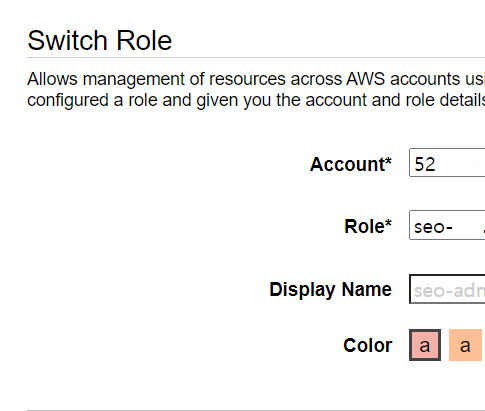Click the divider line below Switch Role heading
The width and height of the screenshot is (485, 411).
pos(256,57)
